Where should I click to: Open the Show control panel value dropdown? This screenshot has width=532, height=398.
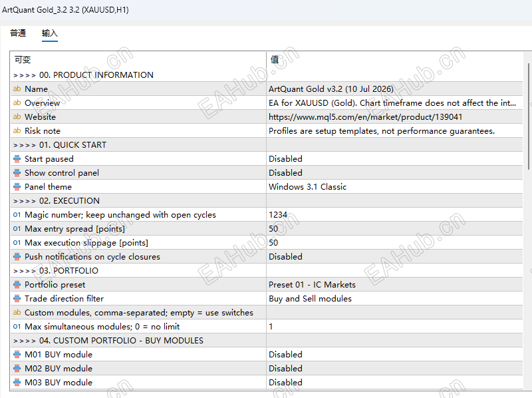pyautogui.click(x=394, y=172)
